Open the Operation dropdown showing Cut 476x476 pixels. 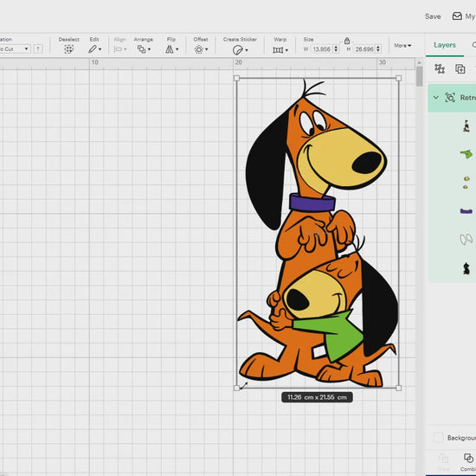point(15,48)
